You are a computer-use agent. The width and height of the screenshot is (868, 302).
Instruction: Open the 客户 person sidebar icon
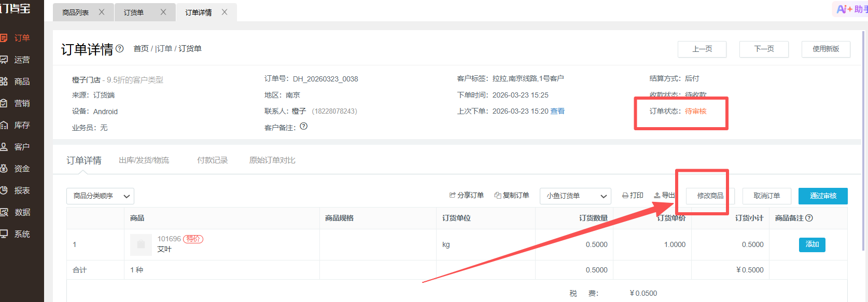click(x=4, y=147)
